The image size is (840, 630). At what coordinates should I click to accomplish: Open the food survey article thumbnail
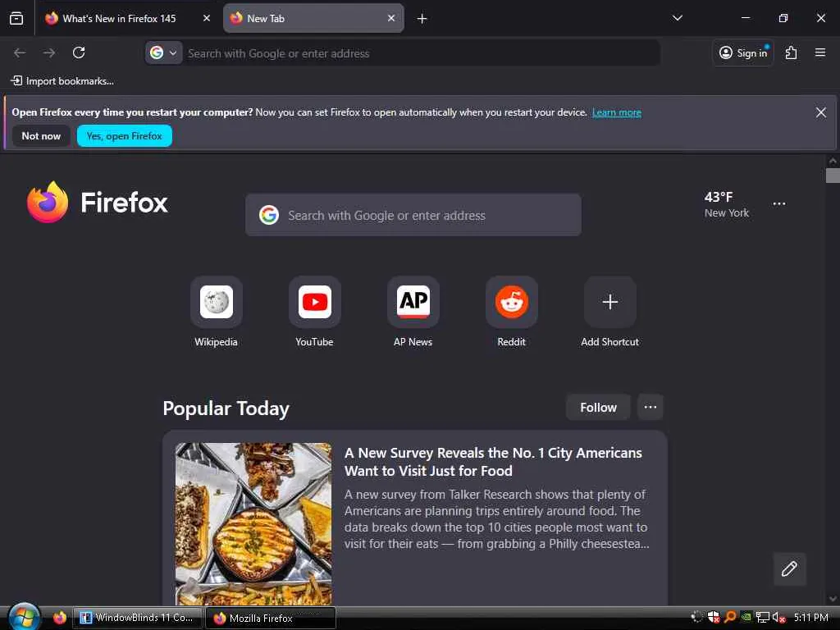253,523
